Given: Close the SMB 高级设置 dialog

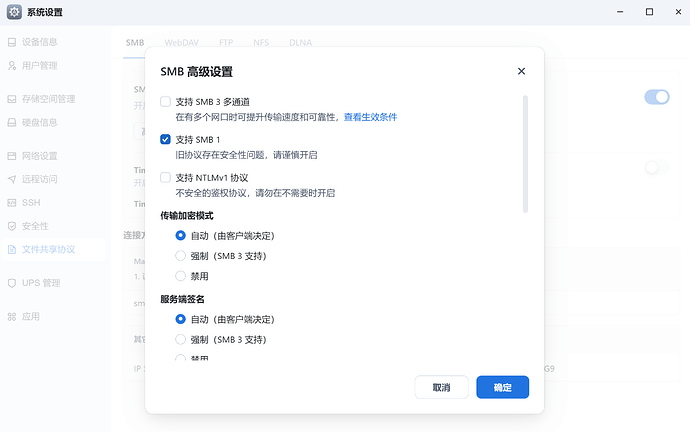Looking at the screenshot, I should (521, 72).
